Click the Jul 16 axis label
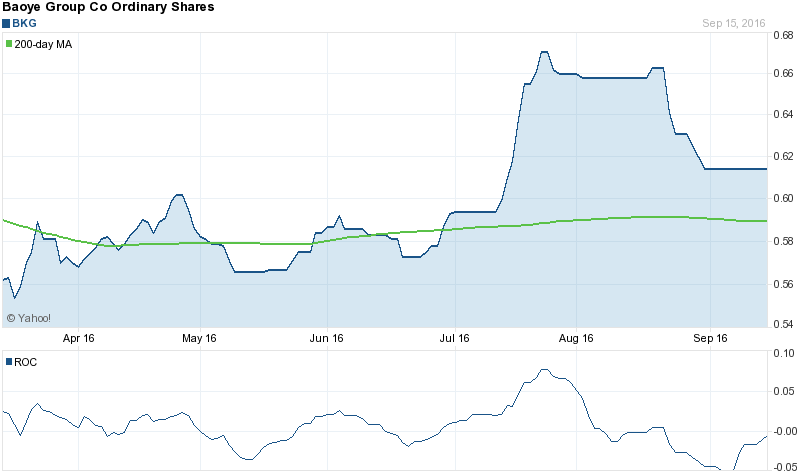 [455, 338]
